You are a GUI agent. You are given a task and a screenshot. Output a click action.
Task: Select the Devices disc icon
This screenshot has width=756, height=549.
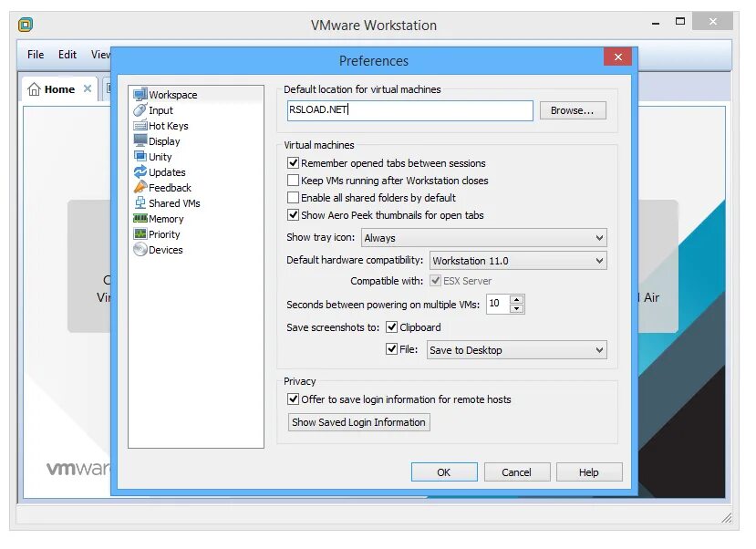pos(140,250)
